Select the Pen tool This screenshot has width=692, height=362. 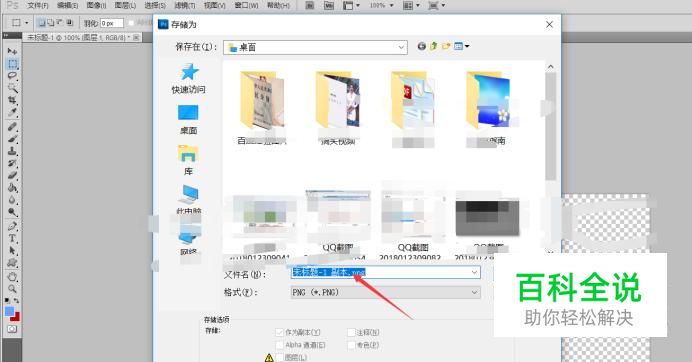coord(12,226)
